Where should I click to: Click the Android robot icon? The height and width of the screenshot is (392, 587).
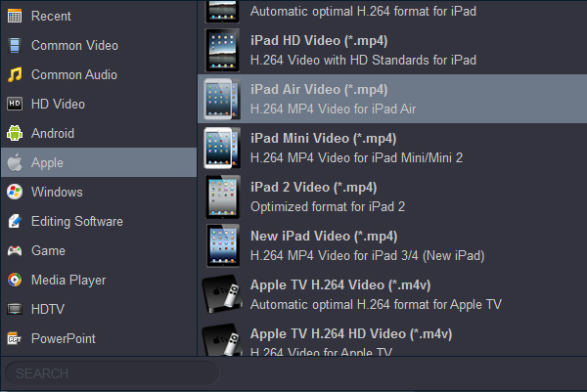(15, 133)
